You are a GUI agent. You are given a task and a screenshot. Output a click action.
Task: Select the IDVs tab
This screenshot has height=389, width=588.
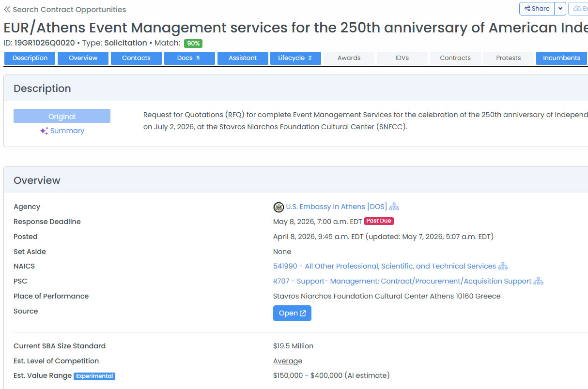pyautogui.click(x=402, y=58)
